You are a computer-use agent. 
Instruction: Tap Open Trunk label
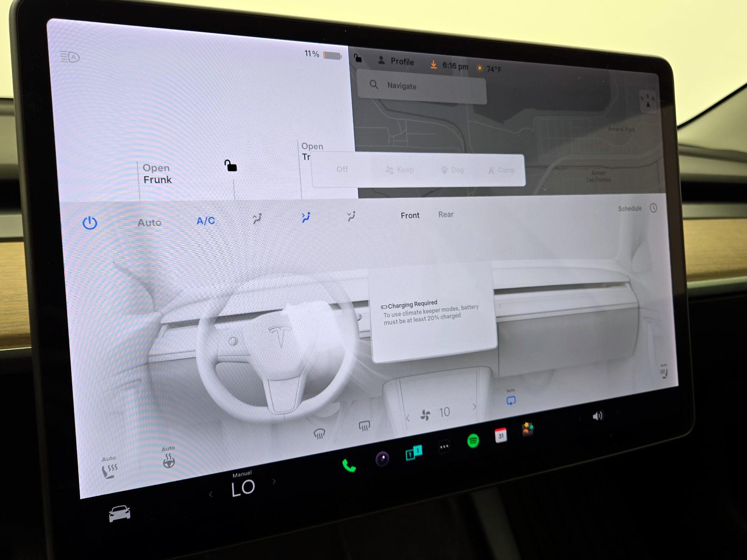pos(312,151)
